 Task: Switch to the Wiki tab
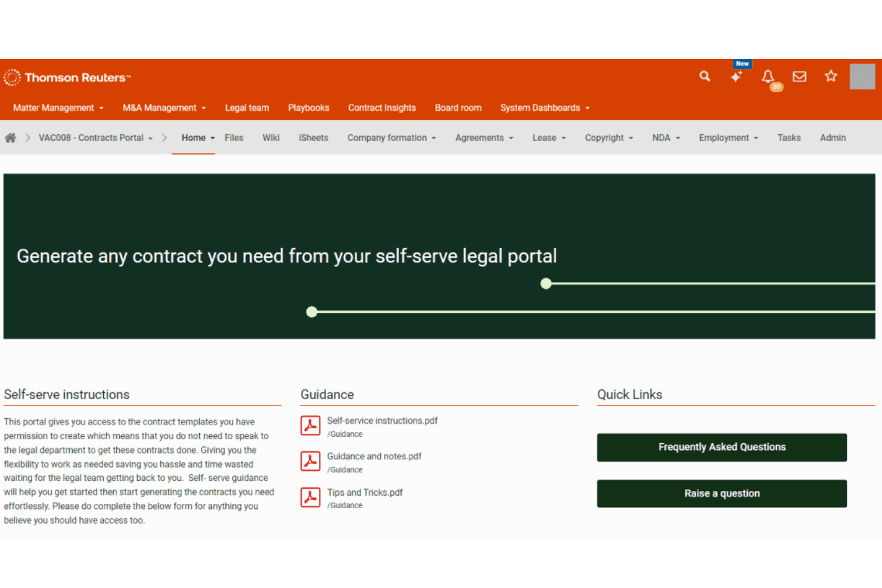click(271, 138)
